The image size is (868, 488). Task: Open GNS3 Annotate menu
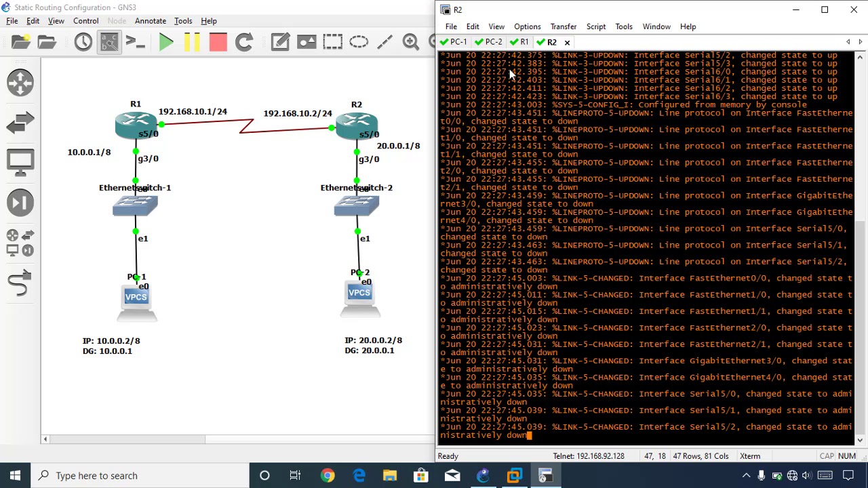[x=151, y=21]
